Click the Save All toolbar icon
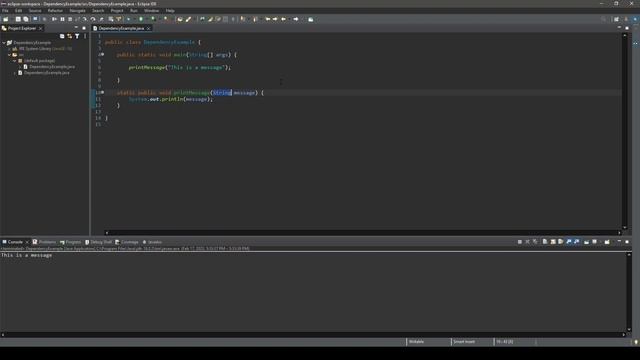The height and width of the screenshot is (360, 640). click(26, 19)
